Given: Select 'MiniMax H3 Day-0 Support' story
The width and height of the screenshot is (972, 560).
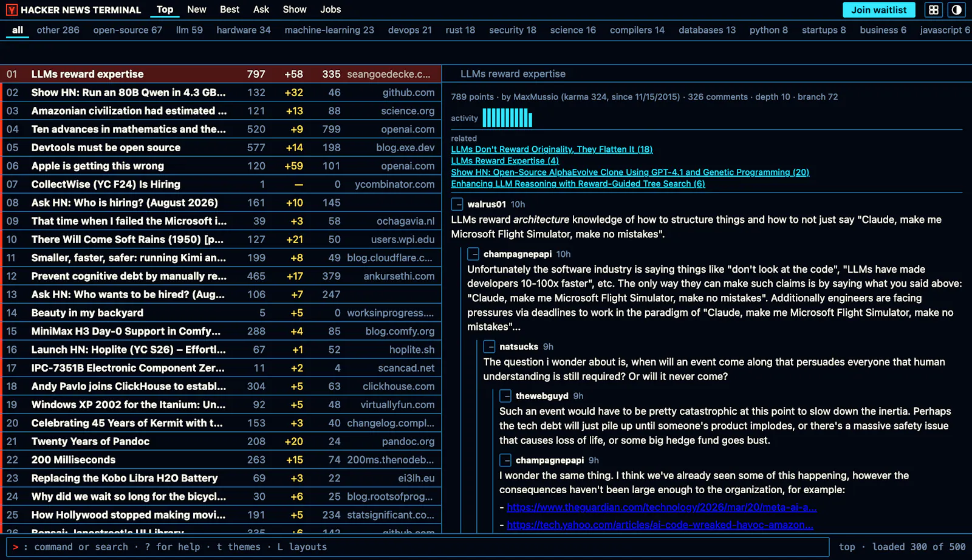Looking at the screenshot, I should 222,331.
